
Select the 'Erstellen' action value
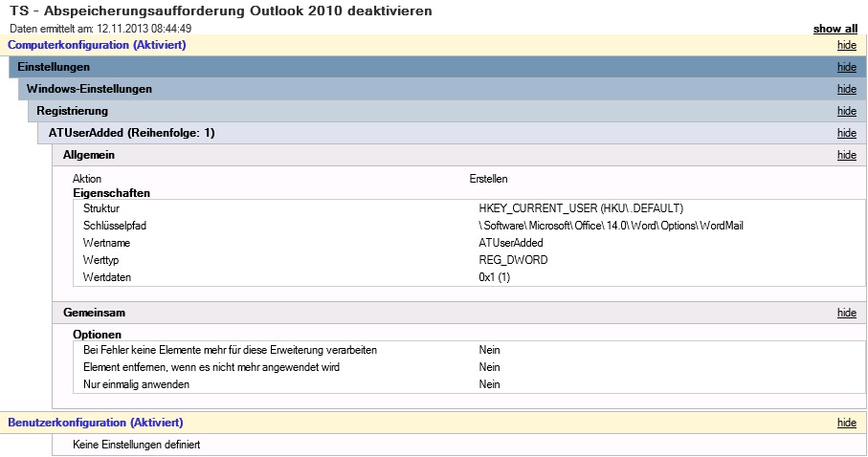[x=488, y=179]
